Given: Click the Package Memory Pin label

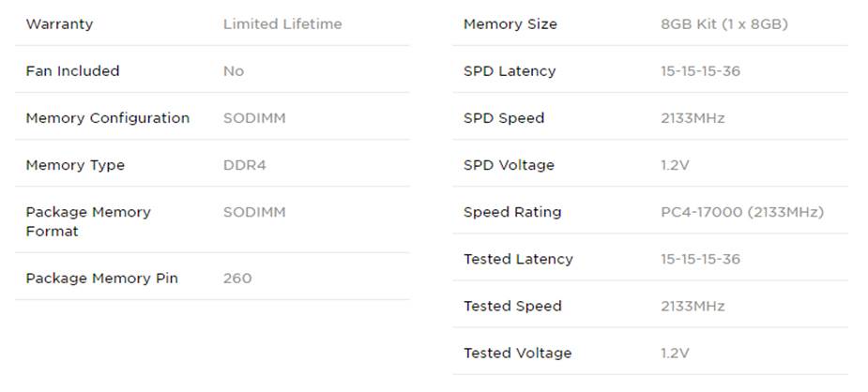Looking at the screenshot, I should click(101, 279).
